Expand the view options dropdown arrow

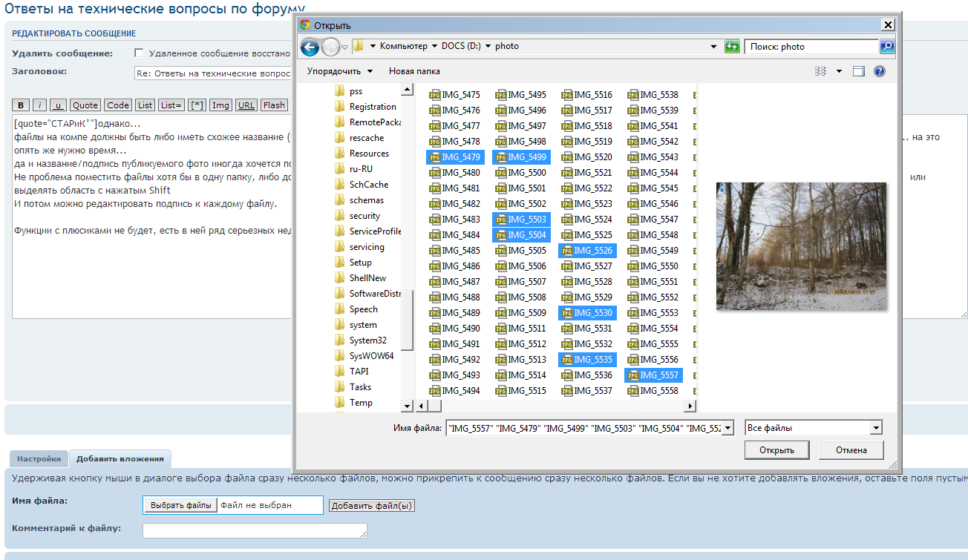(840, 71)
